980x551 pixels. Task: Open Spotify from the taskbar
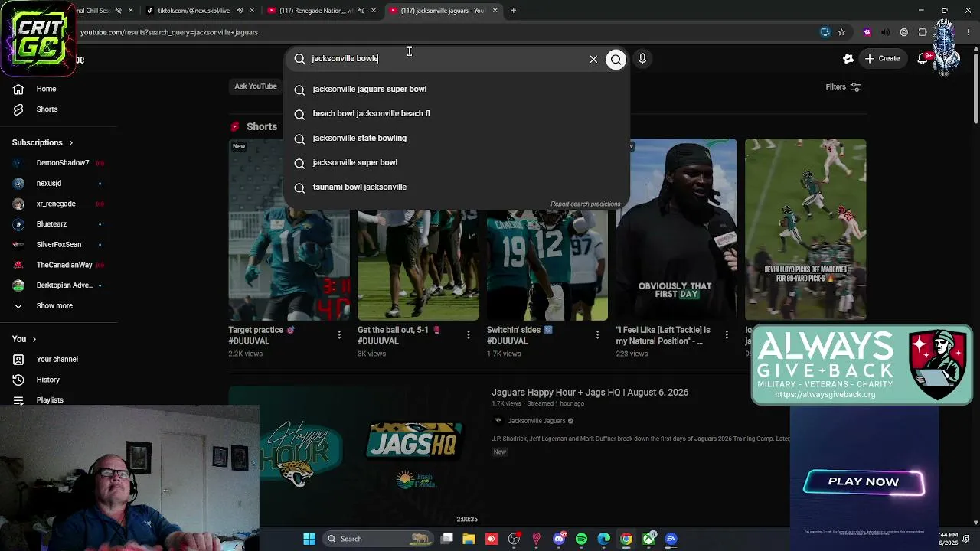click(x=581, y=539)
